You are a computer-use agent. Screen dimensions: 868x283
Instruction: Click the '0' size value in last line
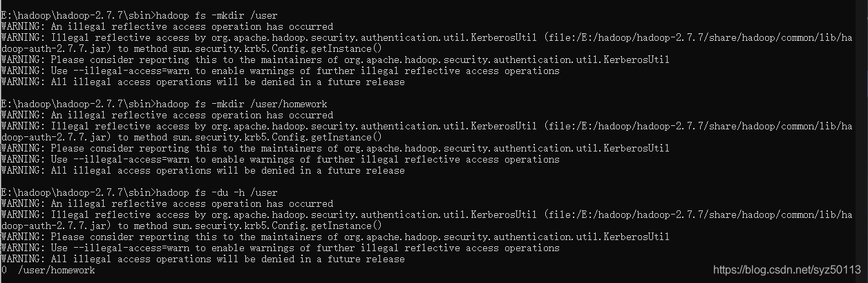[4, 270]
